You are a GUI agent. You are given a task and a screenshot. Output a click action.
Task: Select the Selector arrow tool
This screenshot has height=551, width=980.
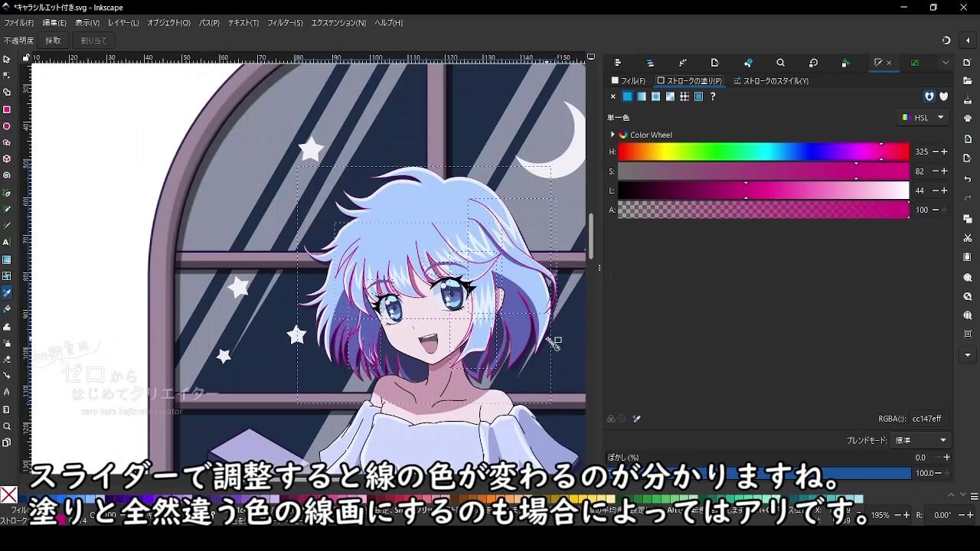[7, 59]
